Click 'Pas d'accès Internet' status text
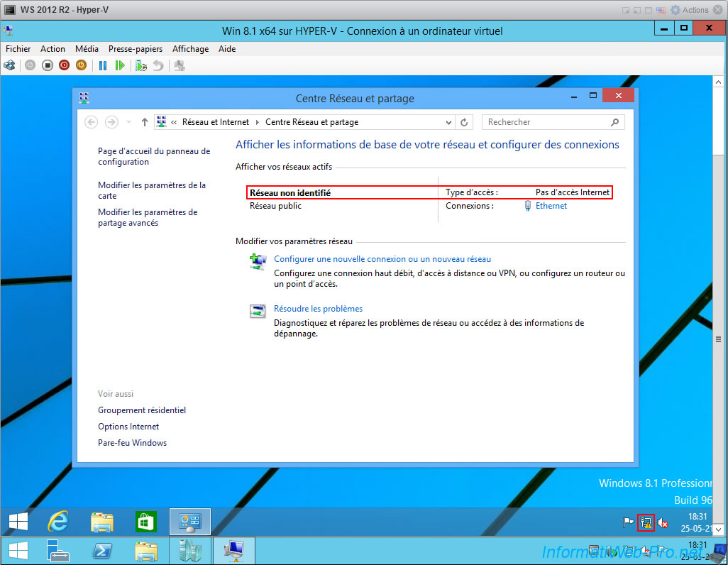Viewport: 728px width, 565px height. [573, 192]
